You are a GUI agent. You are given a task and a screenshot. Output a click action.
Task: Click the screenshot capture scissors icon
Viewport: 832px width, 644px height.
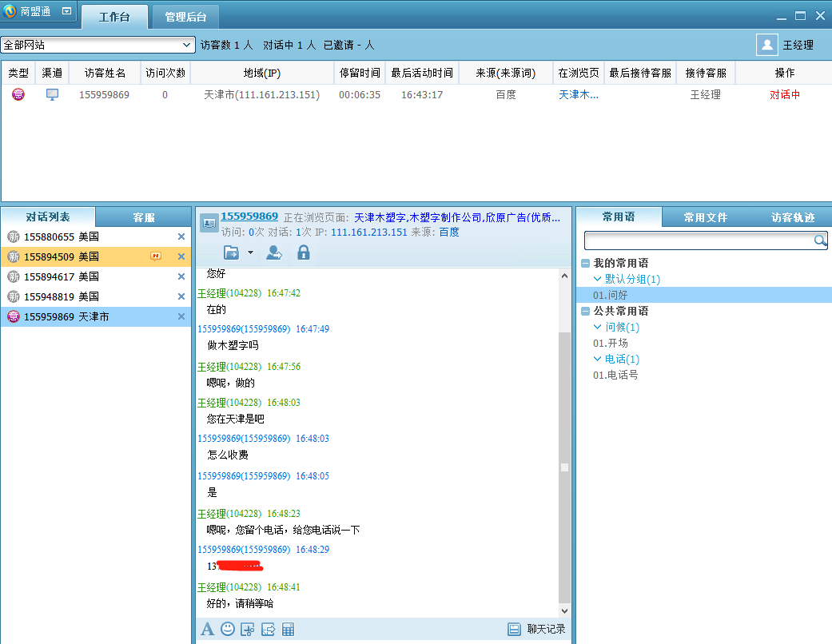(248, 630)
